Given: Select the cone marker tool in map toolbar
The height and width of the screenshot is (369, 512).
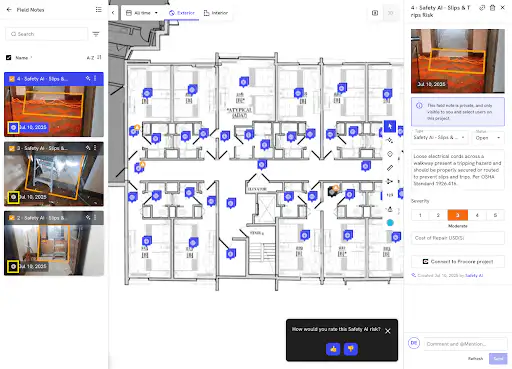Looking at the screenshot, I should point(390,209).
